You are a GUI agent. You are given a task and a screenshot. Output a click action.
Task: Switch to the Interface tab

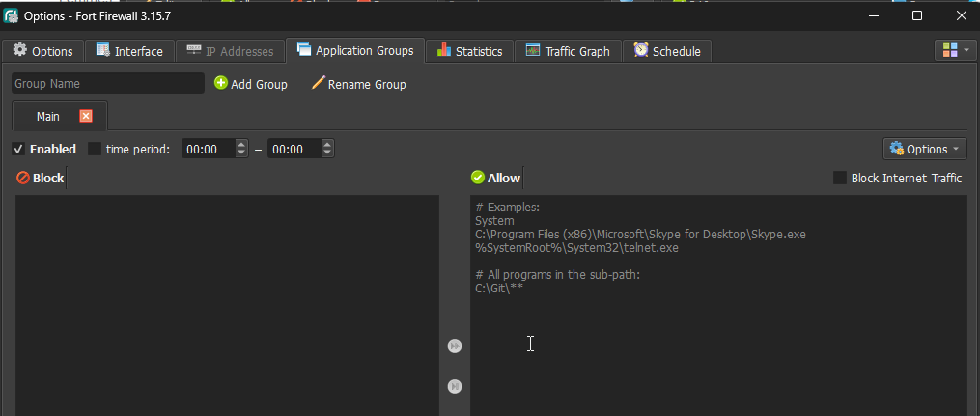click(x=129, y=51)
